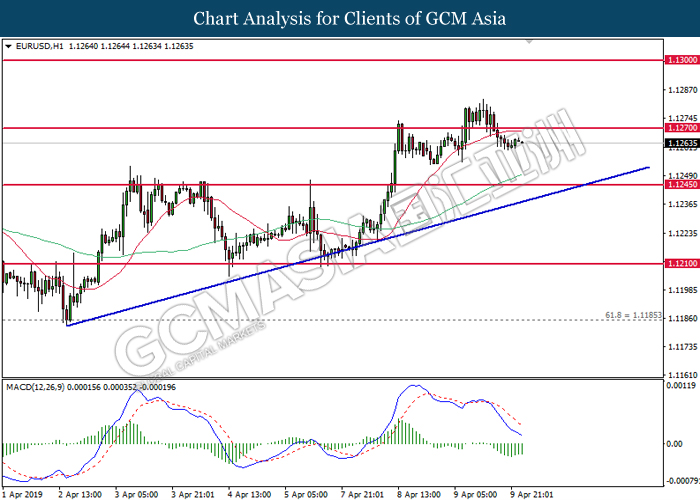Select the EURUSD,H1 symbol title text
Viewport: 700px width, 500px height.
pyautogui.click(x=40, y=46)
